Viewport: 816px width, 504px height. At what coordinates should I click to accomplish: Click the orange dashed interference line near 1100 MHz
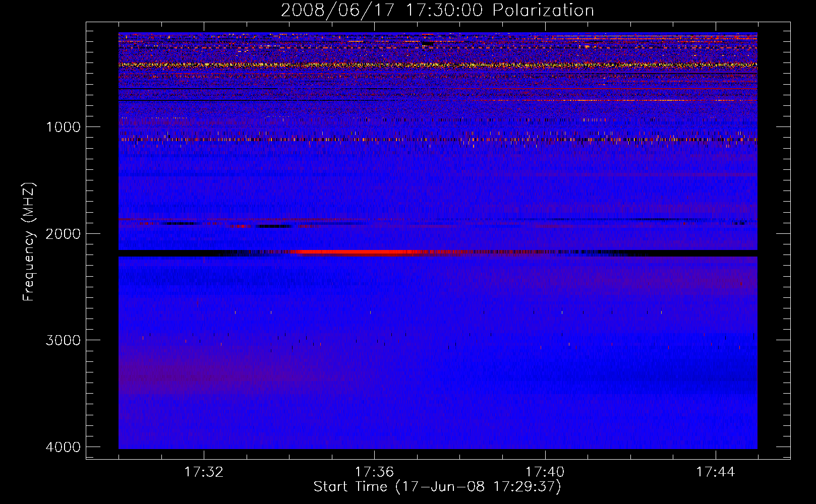438,140
